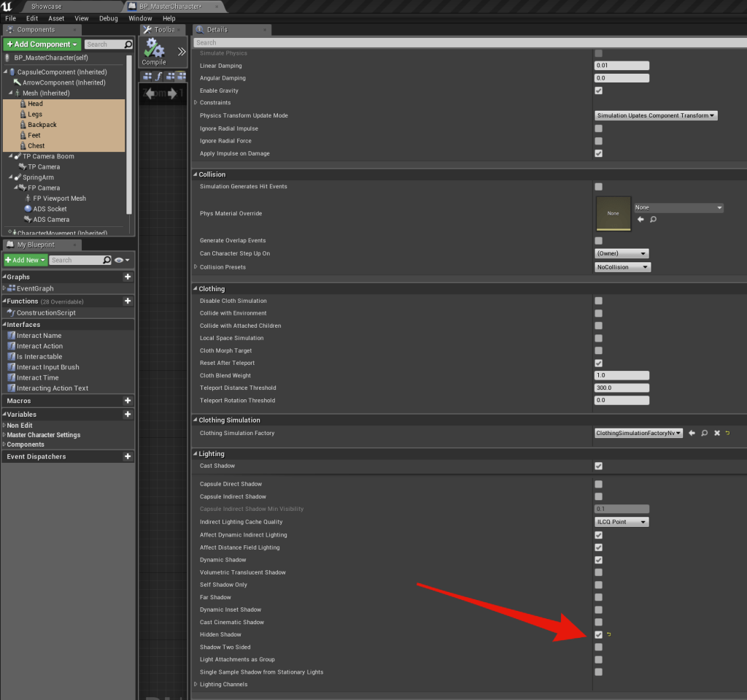
Task: Open the Window menu
Action: click(140, 18)
